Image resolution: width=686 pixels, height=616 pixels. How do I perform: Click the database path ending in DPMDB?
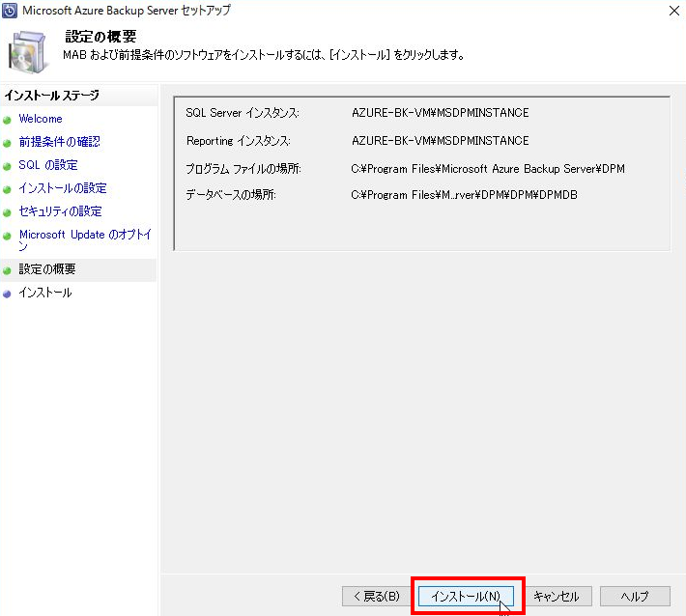click(x=464, y=194)
